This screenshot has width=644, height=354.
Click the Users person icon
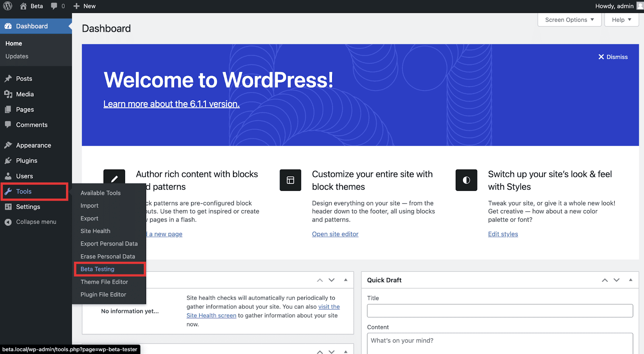pos(8,176)
